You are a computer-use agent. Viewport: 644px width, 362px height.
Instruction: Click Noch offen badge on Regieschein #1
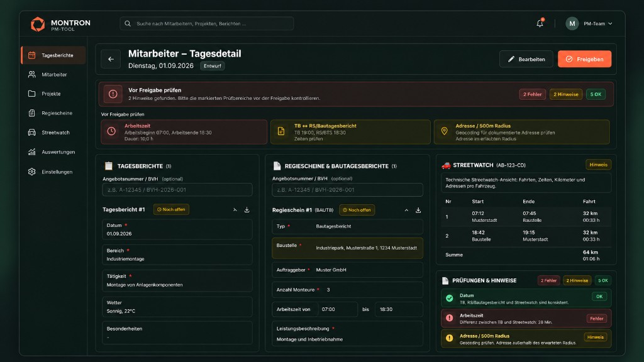tap(357, 210)
